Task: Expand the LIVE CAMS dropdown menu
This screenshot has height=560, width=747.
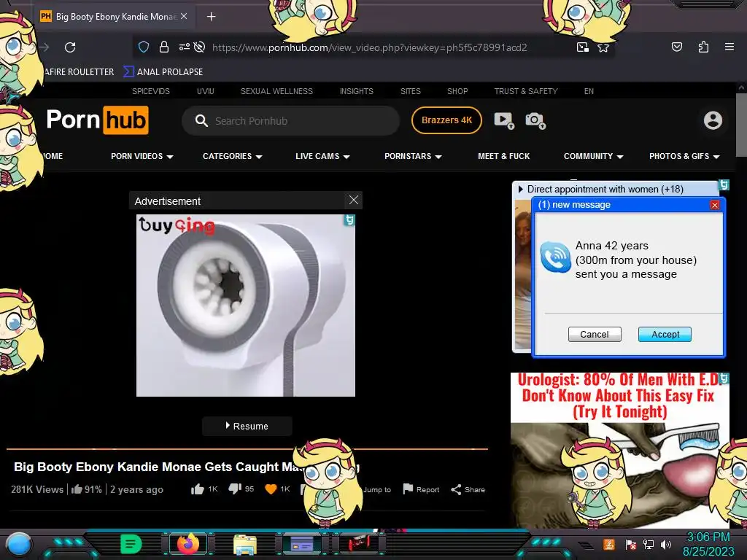Action: point(322,156)
